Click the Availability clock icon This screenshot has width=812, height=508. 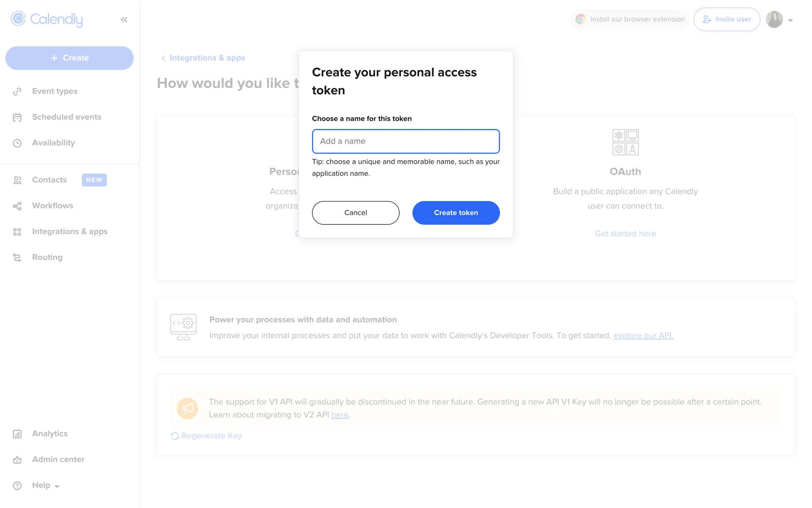coord(17,143)
